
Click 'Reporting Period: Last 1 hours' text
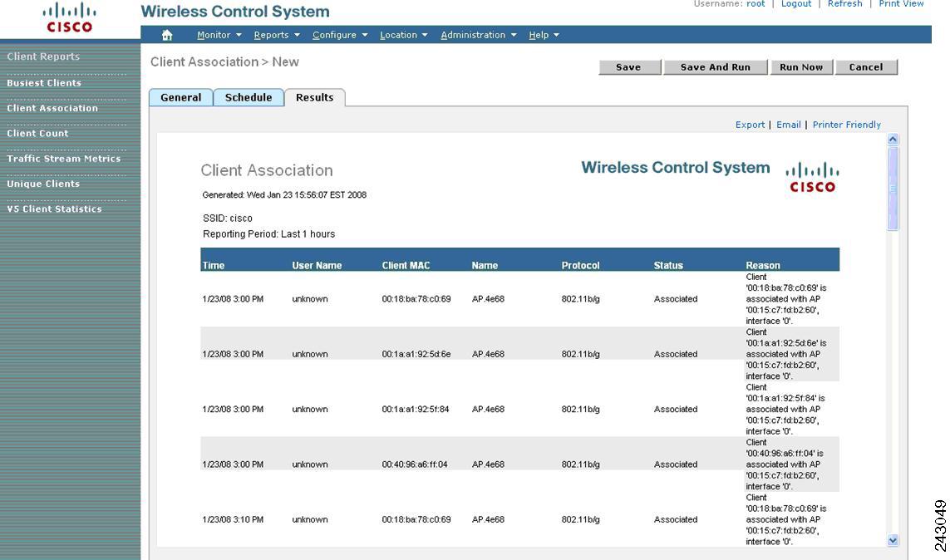tap(269, 234)
